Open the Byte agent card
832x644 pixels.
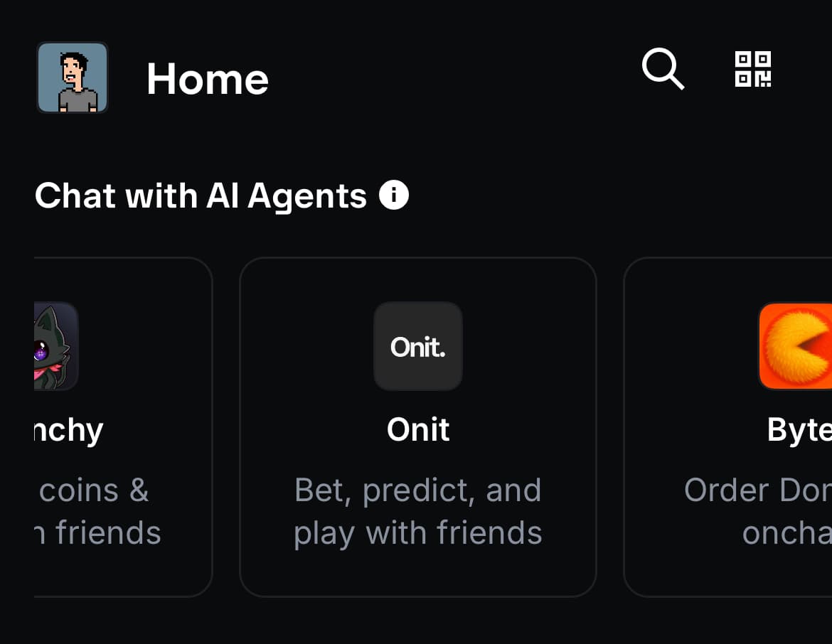728,428
